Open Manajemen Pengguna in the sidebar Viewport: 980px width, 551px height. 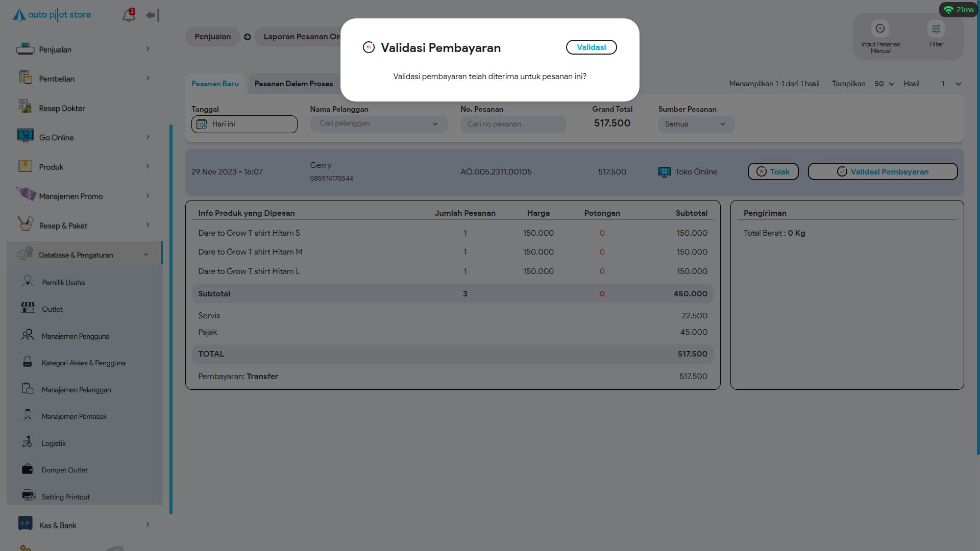[75, 336]
